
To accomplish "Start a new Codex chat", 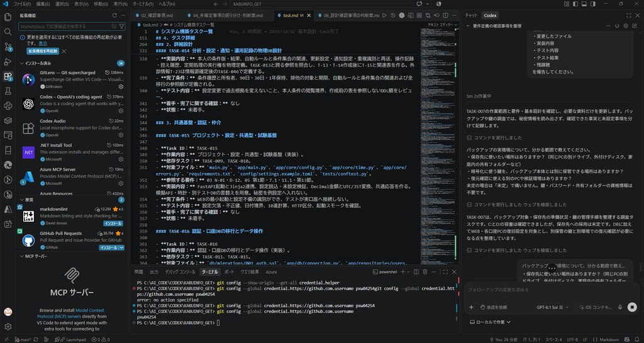I will tap(635, 26).
